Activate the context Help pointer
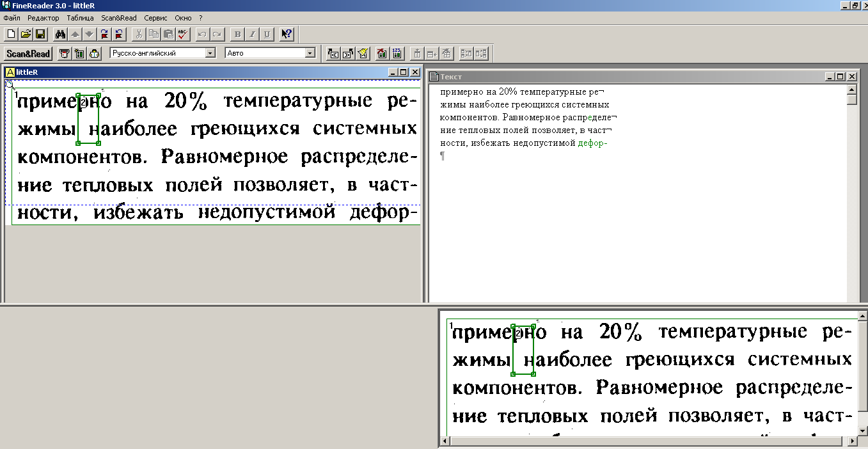 tap(285, 34)
